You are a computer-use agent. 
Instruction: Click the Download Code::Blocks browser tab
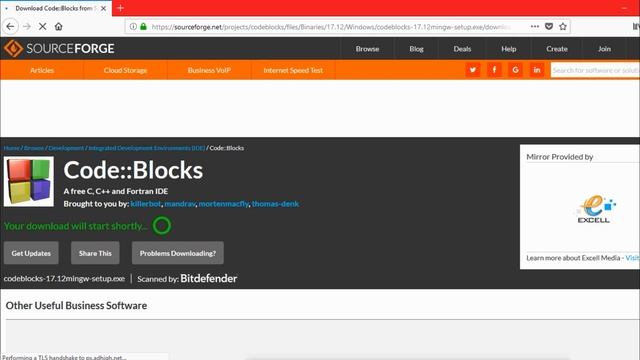pos(56,8)
